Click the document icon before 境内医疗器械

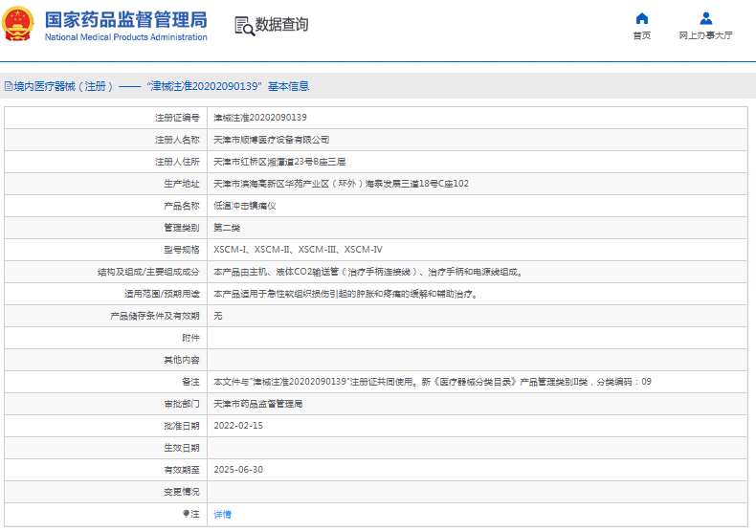pyautogui.click(x=9, y=86)
